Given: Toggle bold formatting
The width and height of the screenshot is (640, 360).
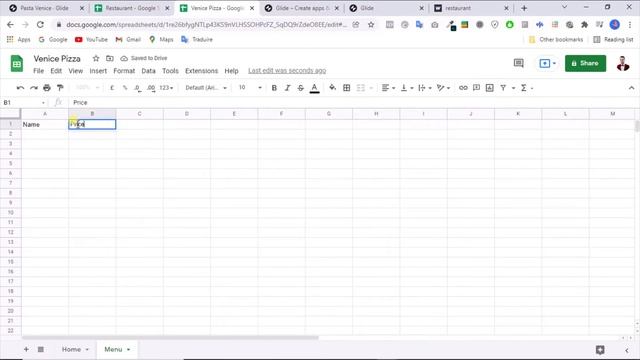Looking at the screenshot, I should 274,88.
